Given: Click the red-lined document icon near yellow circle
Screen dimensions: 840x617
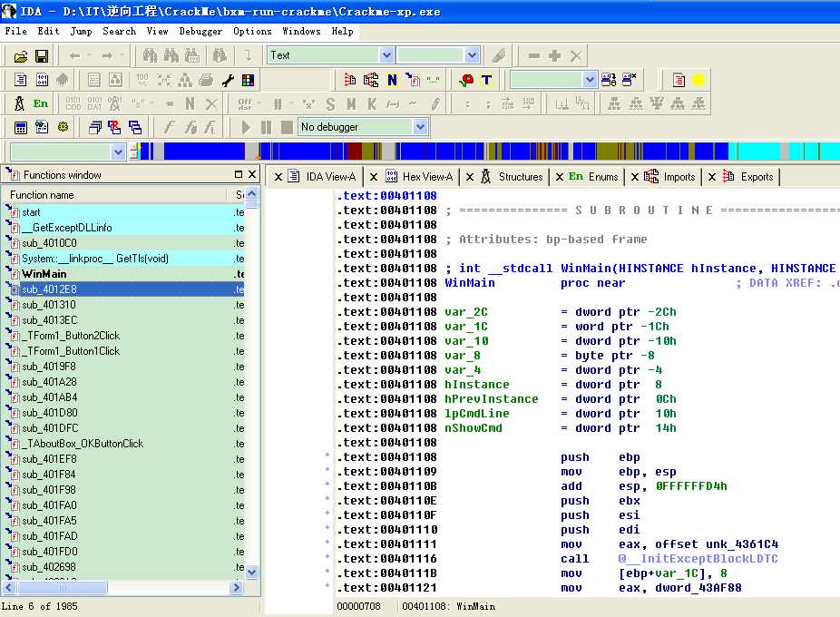Looking at the screenshot, I should point(679,80).
